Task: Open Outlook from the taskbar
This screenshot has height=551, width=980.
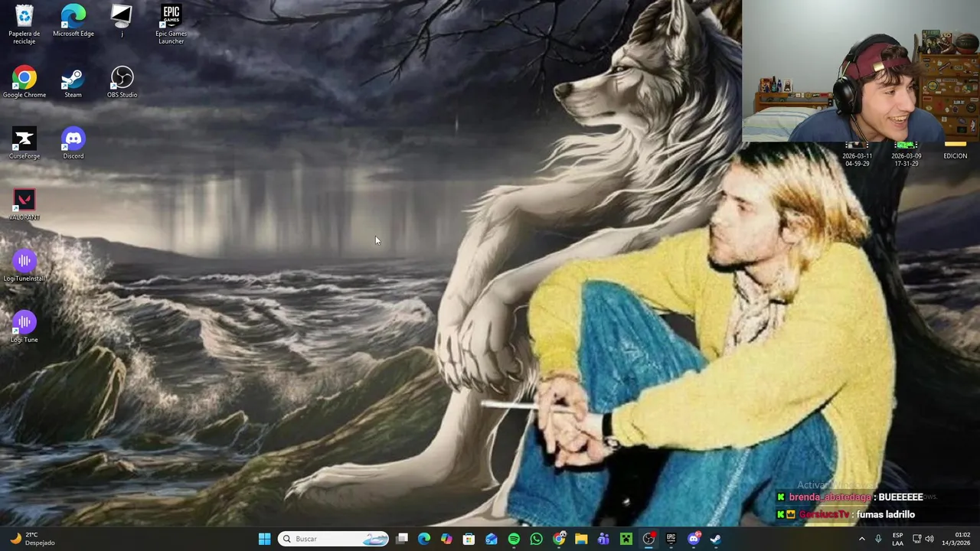Action: (x=492, y=539)
